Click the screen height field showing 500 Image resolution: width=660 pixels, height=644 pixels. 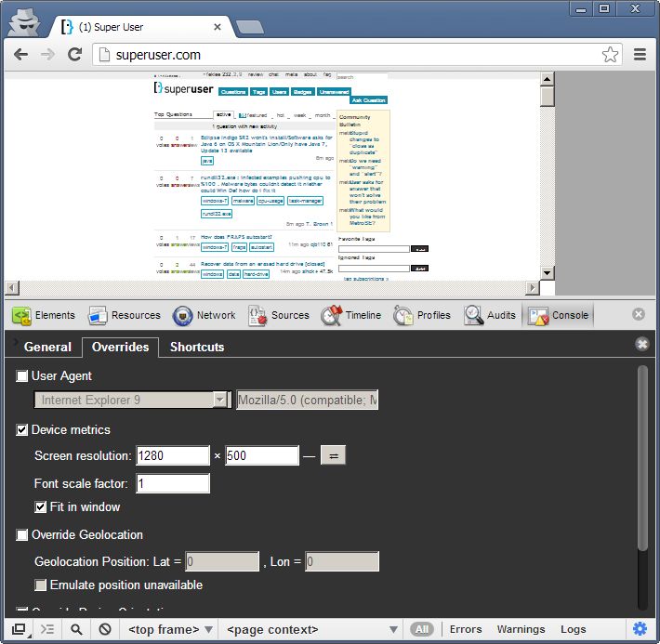pyautogui.click(x=262, y=455)
